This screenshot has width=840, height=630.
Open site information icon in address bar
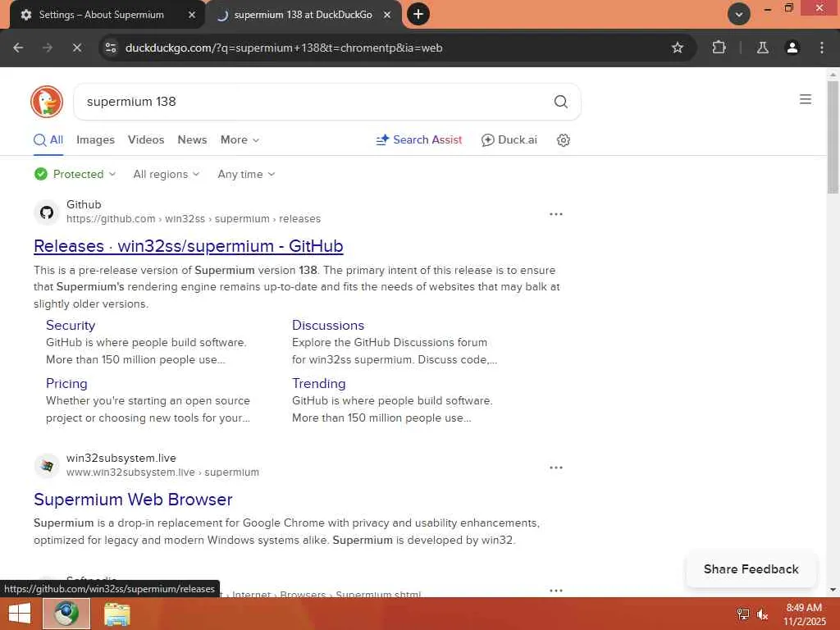tap(111, 48)
